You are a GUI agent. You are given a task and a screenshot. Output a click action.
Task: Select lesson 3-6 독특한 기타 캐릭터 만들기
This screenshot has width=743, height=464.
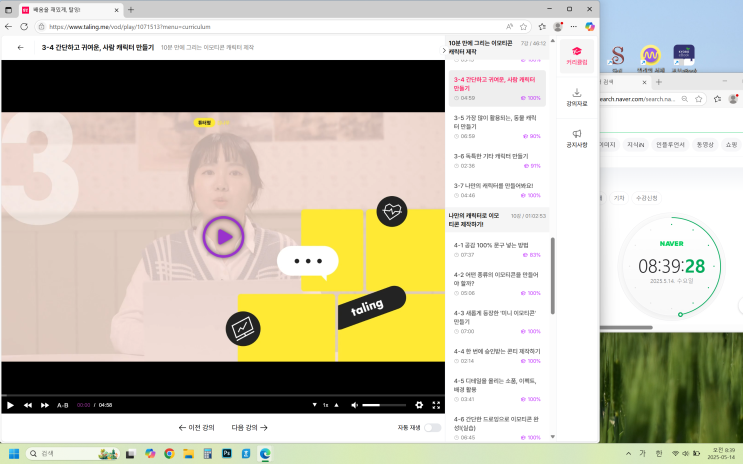497,161
